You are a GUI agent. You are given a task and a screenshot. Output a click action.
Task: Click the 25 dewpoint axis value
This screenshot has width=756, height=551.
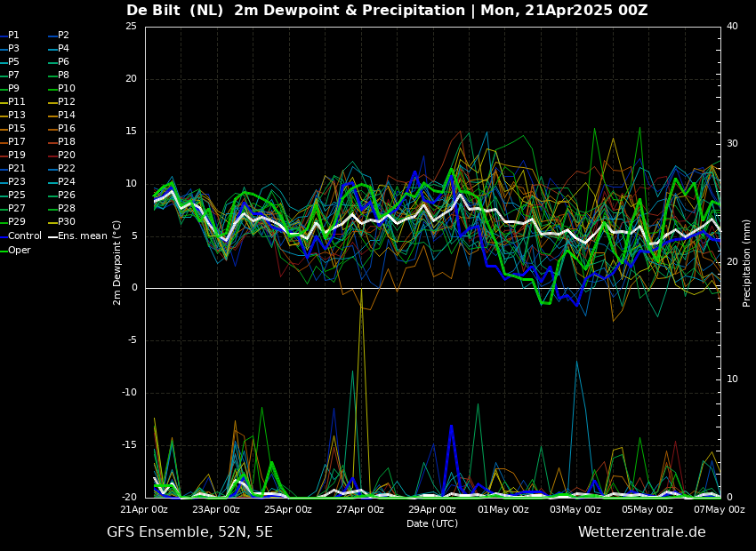pos(131,27)
